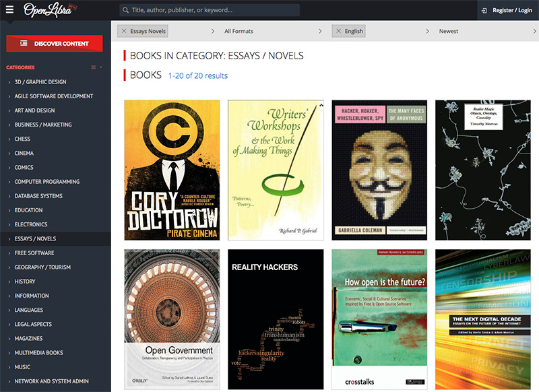Remove the Essays Novels filter via X

pos(124,31)
